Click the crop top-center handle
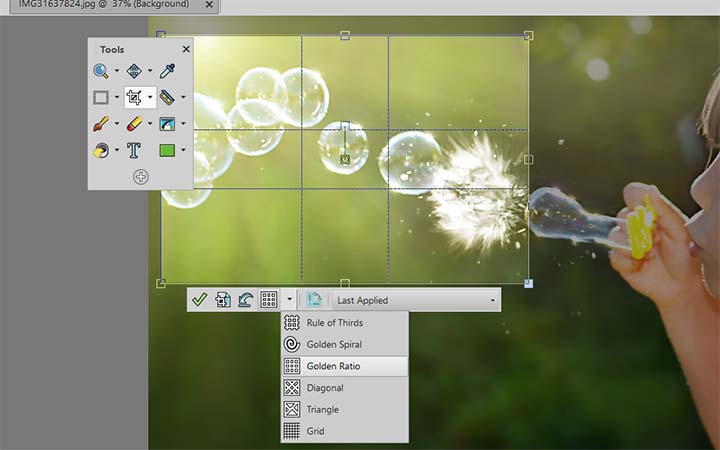Viewport: 720px width, 450px height. (x=345, y=35)
